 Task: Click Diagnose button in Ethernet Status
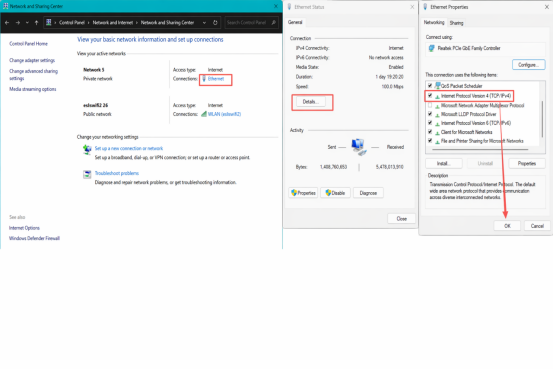[x=368, y=193]
